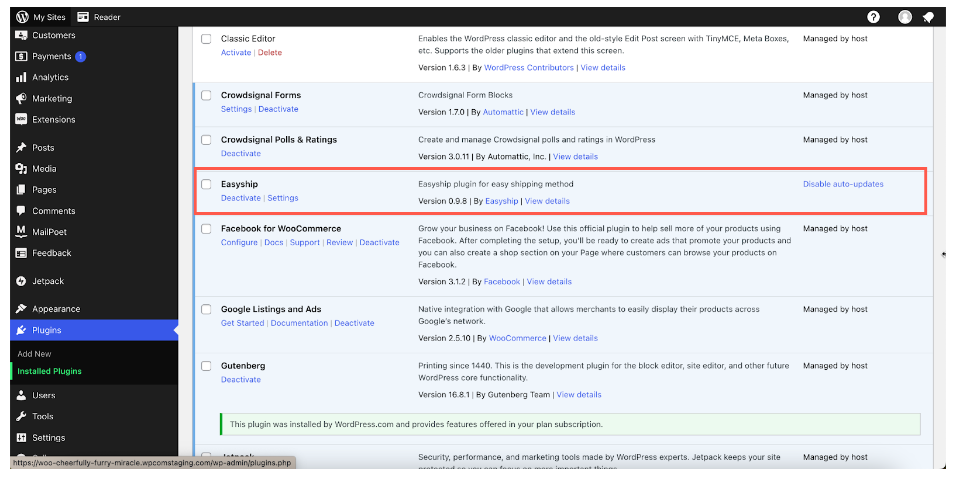Open the help question mark icon
Screen dimensions: 956x483
pos(874,17)
